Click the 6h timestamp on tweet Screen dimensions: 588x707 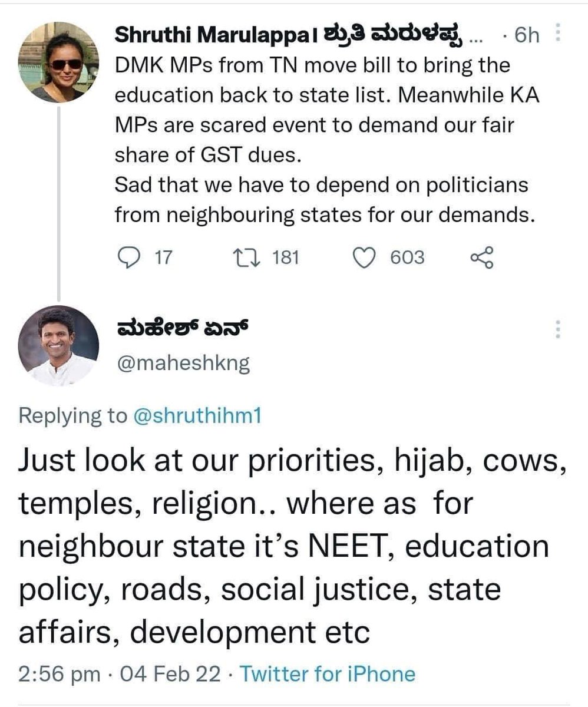point(526,36)
